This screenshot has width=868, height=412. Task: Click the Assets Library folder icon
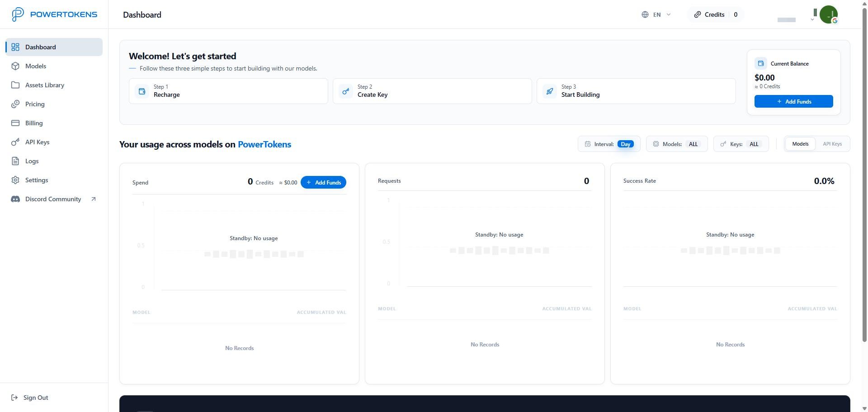pyautogui.click(x=15, y=85)
